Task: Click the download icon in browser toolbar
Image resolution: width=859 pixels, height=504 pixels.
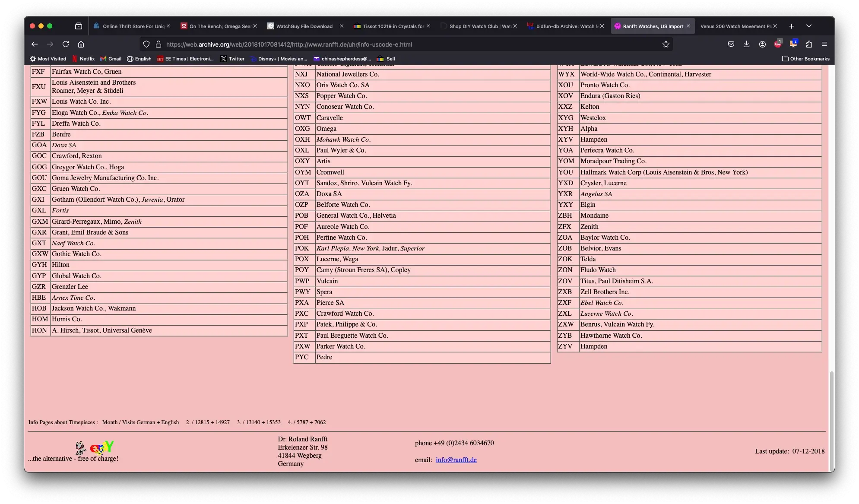Action: pos(746,44)
